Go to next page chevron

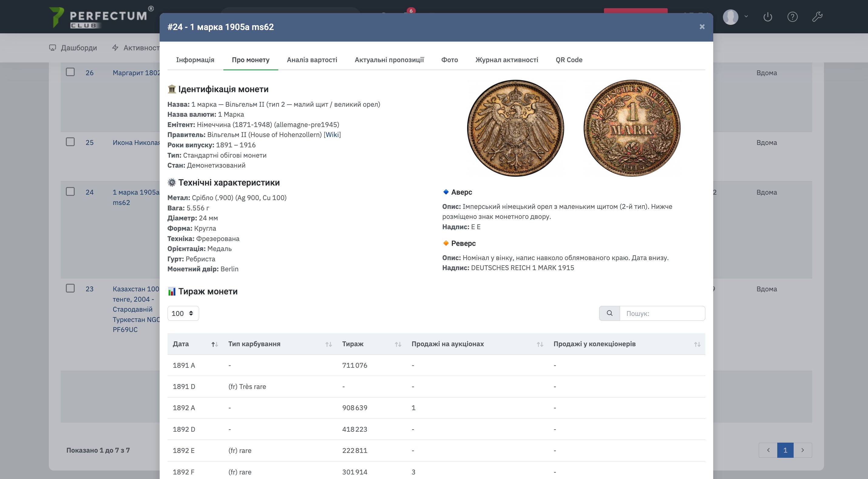tap(803, 450)
